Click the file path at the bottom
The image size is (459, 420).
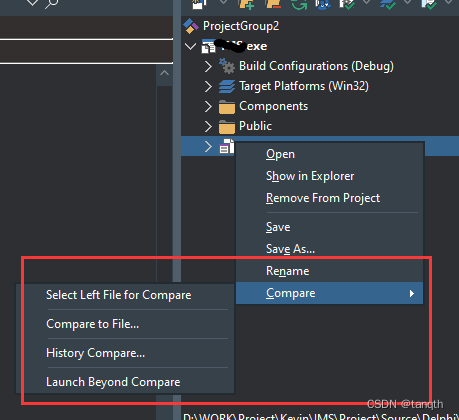321,417
